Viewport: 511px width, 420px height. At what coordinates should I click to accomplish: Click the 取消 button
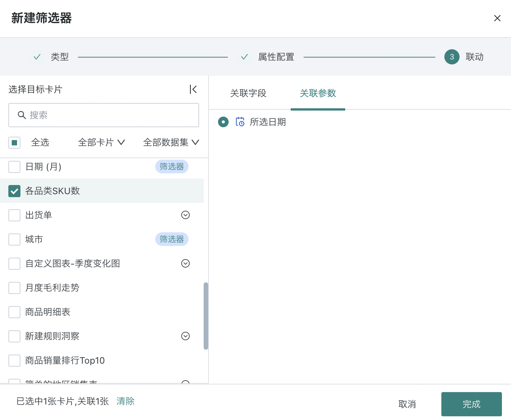[x=407, y=404]
